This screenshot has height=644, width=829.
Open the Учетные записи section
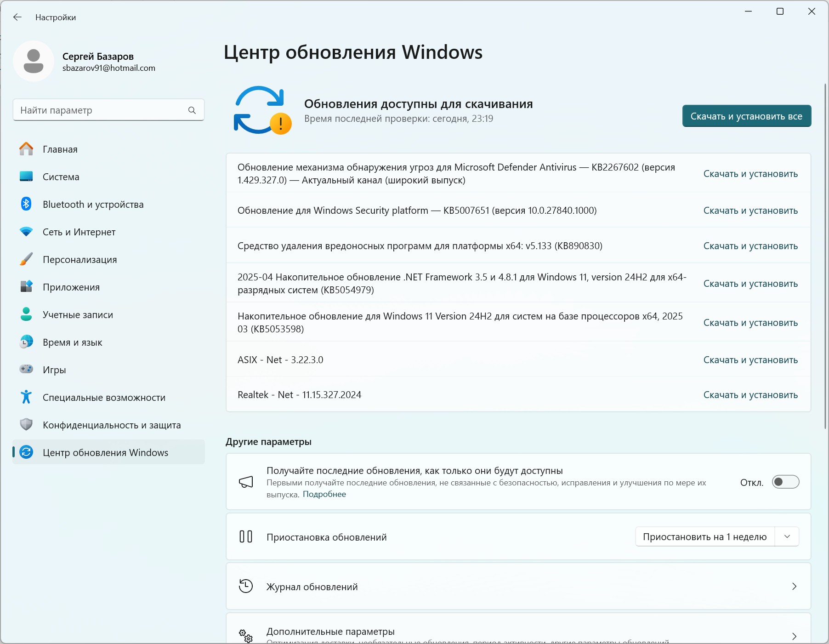click(78, 315)
